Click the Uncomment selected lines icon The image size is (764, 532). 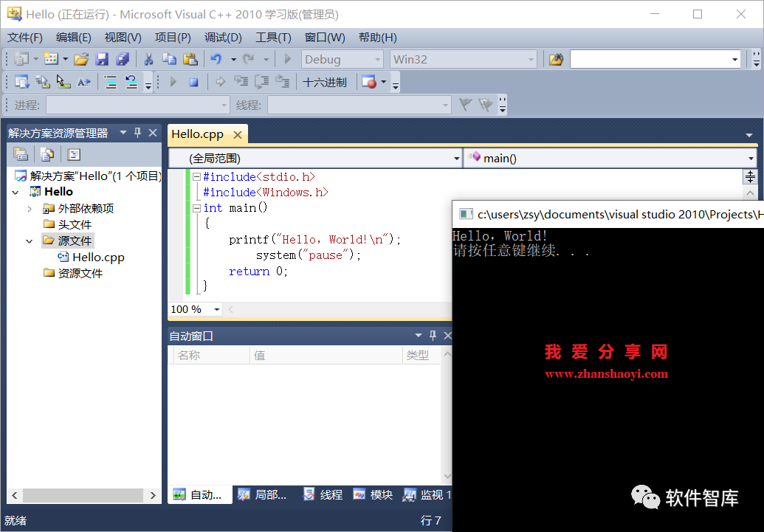tap(131, 82)
